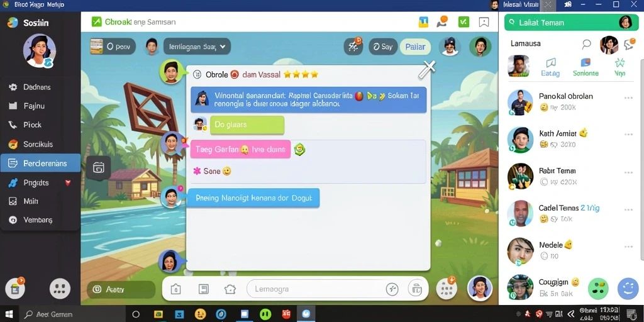
Task: Open the grid dots icon near input bar
Action: click(447, 289)
